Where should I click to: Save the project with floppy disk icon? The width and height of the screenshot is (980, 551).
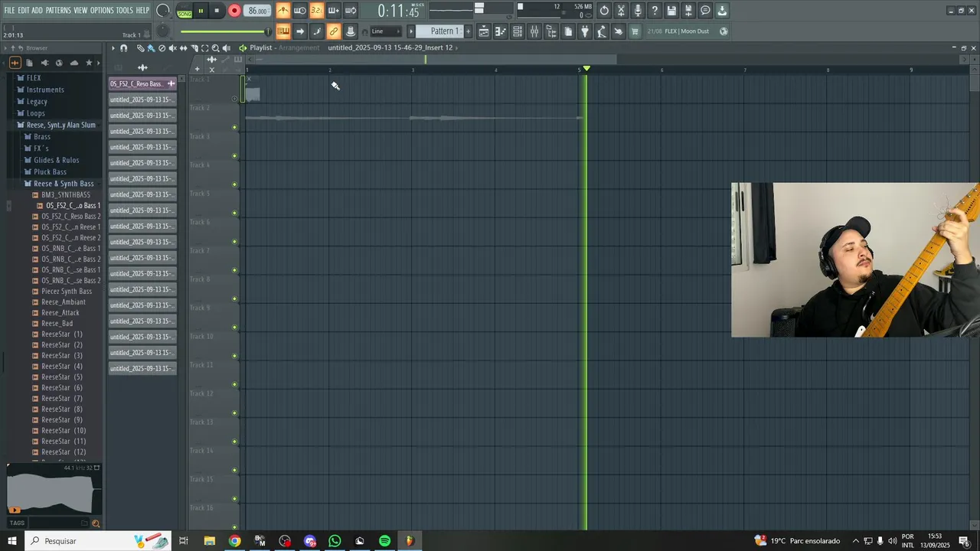[671, 11]
